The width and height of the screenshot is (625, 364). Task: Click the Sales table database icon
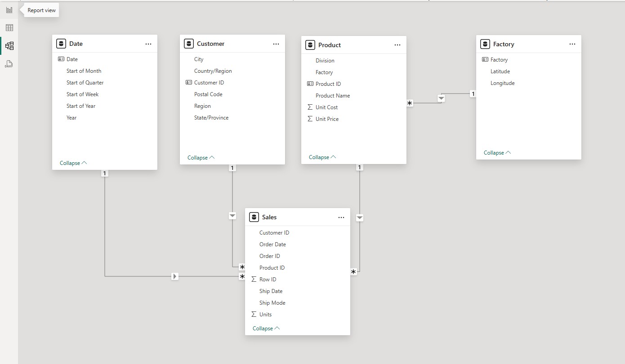[254, 217]
